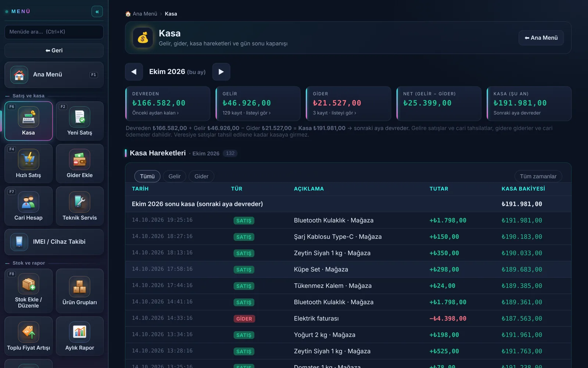Open Yeni Satış tile
Screen dimensions: 588x368
point(80,121)
